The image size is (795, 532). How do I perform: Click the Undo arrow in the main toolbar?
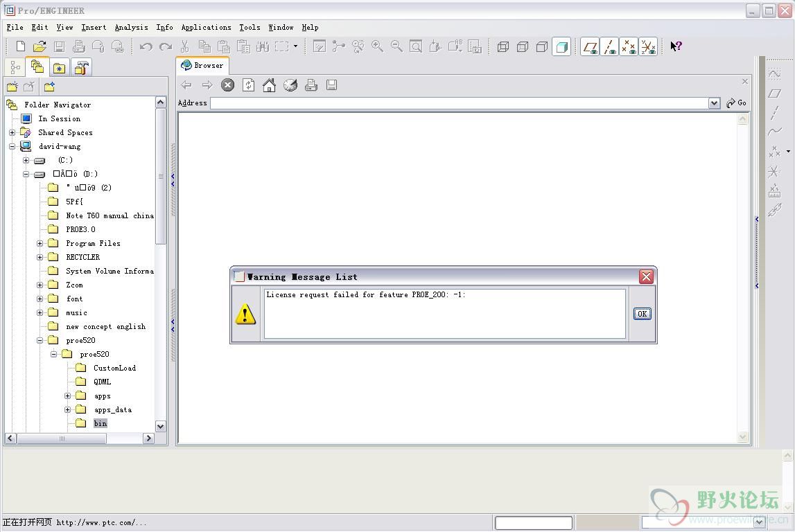[x=146, y=46]
